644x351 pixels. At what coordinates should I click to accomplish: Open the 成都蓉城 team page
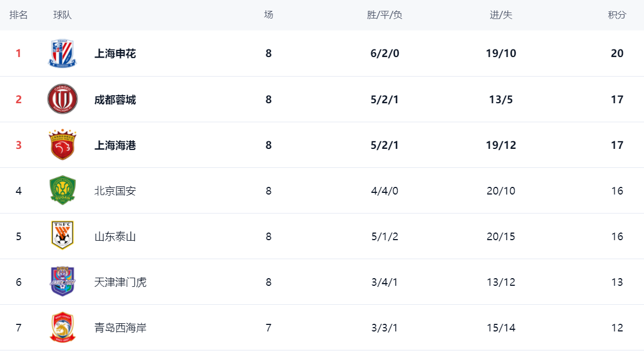[115, 99]
